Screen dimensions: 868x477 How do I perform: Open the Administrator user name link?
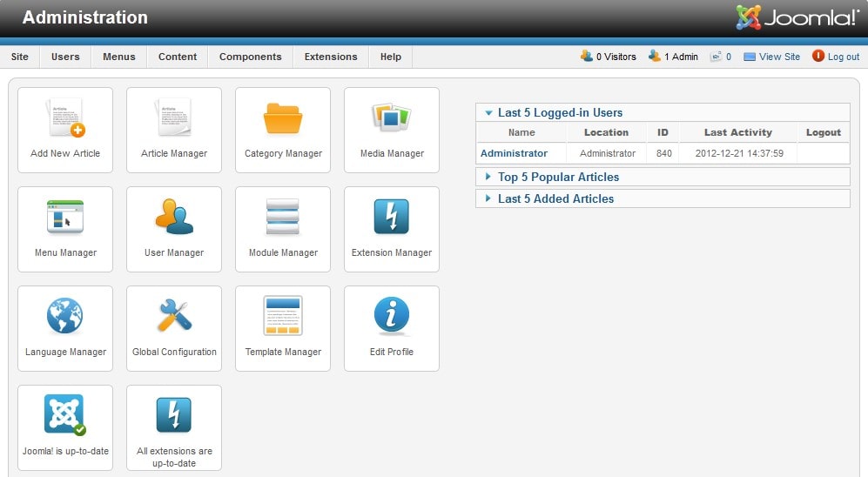pos(514,153)
